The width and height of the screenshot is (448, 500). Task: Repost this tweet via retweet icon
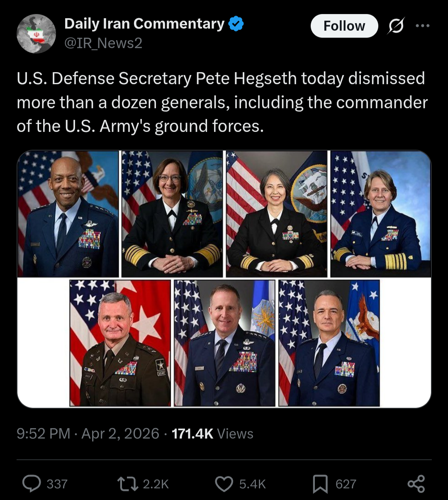(x=128, y=484)
